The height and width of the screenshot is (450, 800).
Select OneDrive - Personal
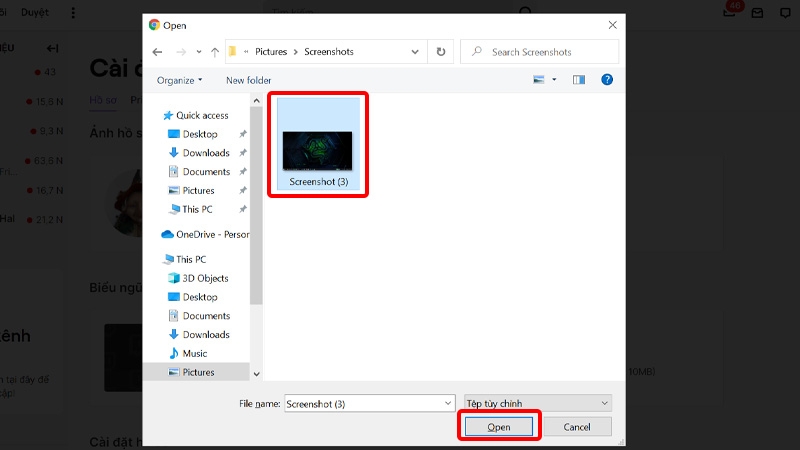click(205, 235)
